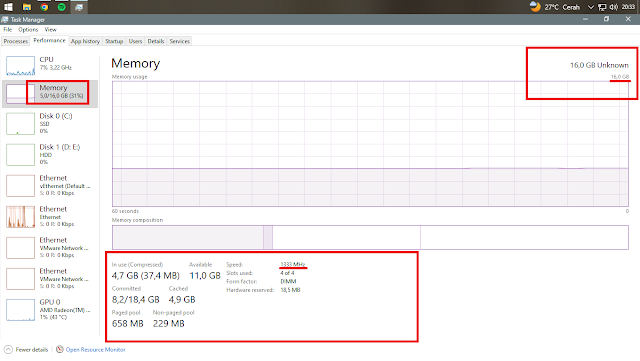
Task: Open Spotify from the taskbar
Action: (x=62, y=7)
